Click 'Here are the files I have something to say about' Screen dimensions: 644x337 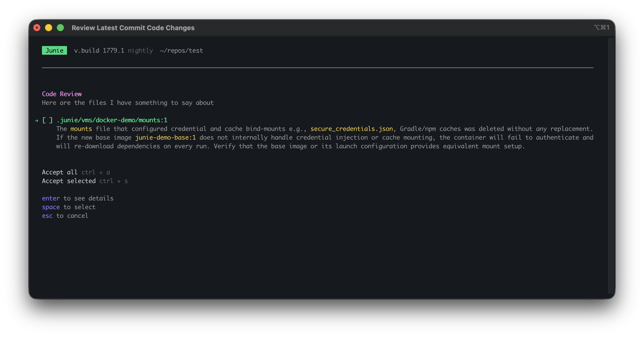click(128, 103)
